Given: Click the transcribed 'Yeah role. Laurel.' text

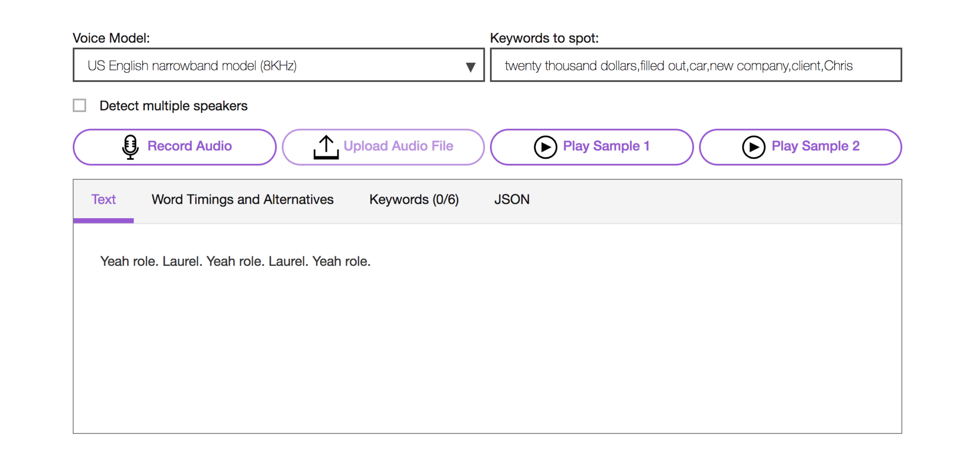Looking at the screenshot, I should [235, 262].
